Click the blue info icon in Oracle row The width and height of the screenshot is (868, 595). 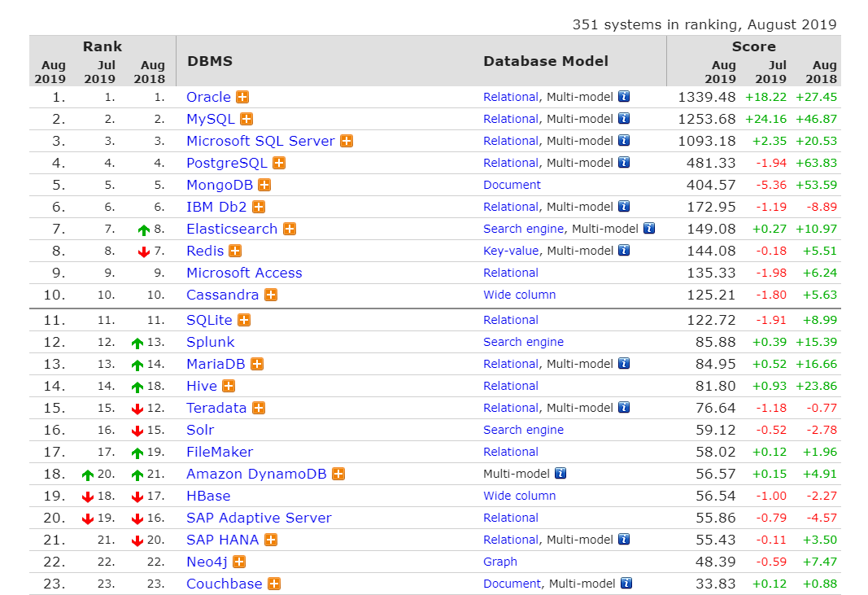624,97
